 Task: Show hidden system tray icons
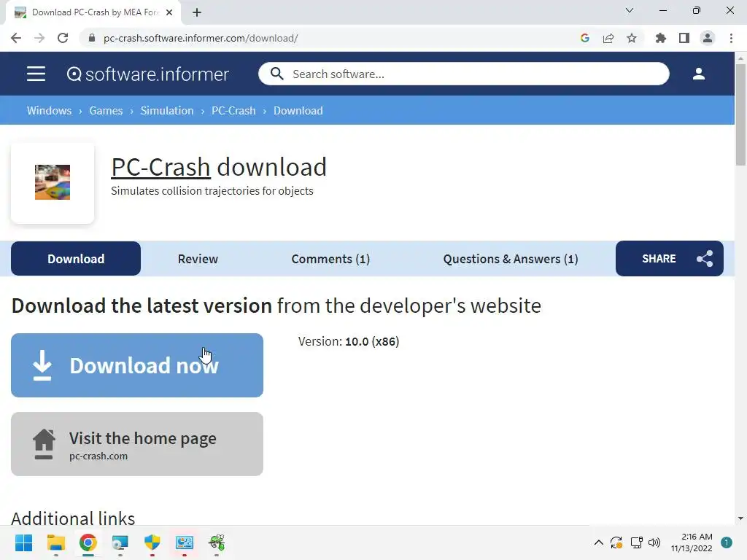tap(599, 542)
